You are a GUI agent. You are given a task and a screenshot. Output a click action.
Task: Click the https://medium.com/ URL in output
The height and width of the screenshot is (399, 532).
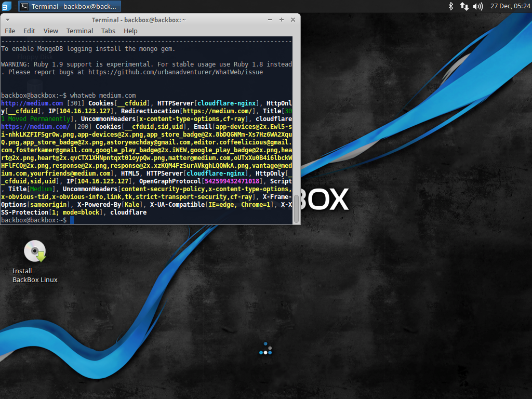click(35, 127)
